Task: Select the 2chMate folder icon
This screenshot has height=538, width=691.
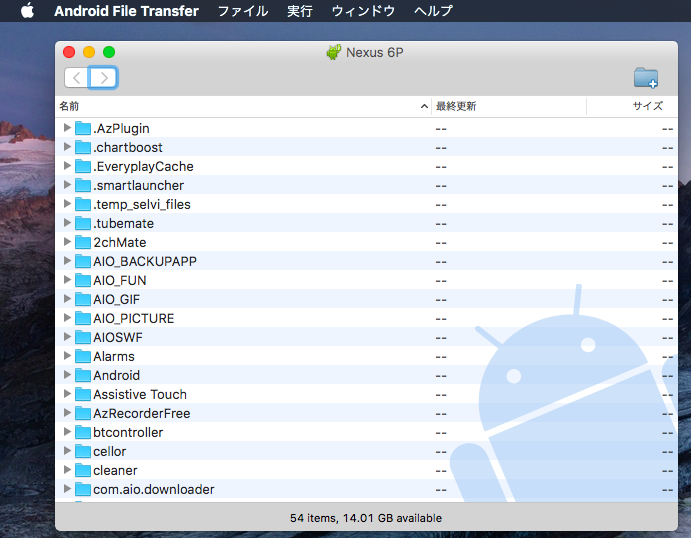Action: [x=83, y=242]
